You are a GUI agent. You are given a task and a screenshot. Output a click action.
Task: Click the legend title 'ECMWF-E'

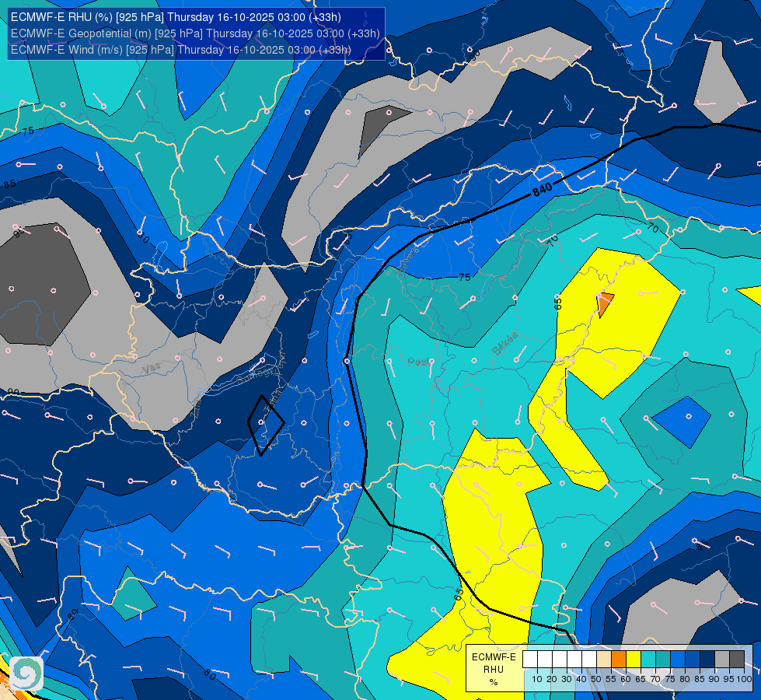pyautogui.click(x=494, y=657)
